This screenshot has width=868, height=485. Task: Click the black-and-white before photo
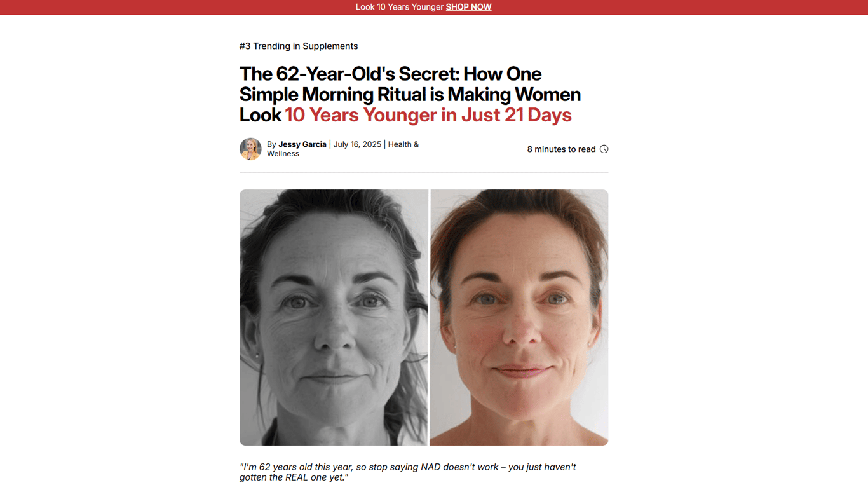pyautogui.click(x=334, y=317)
